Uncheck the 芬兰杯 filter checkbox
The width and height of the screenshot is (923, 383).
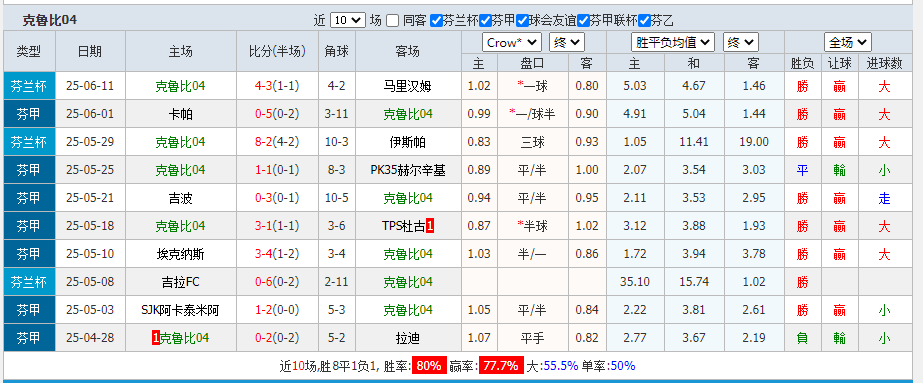click(436, 21)
